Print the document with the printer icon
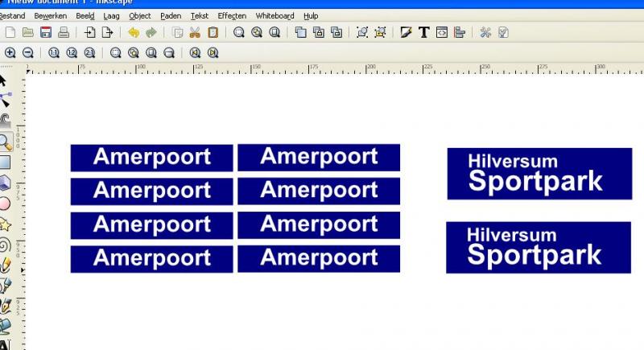Viewport: 644px width, 350px height. [64, 32]
